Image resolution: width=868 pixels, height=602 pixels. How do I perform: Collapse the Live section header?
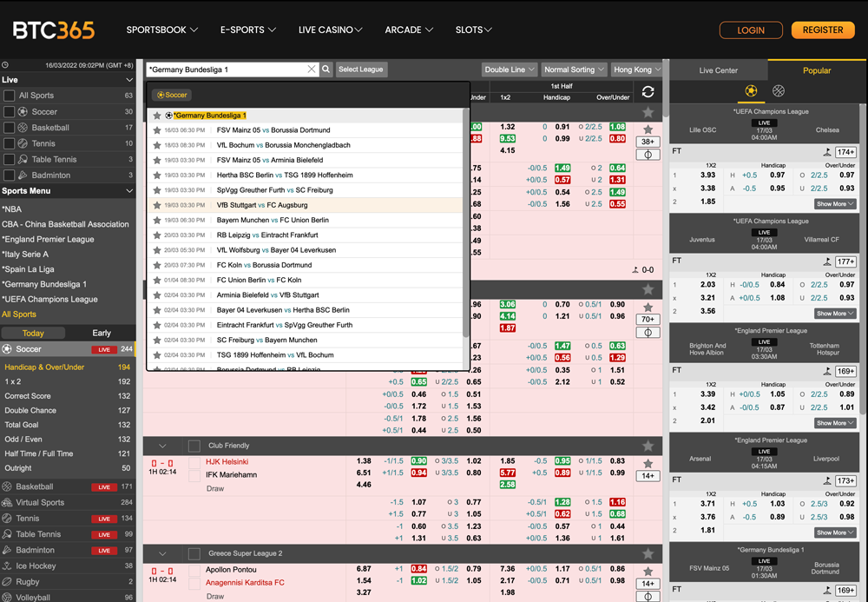129,80
